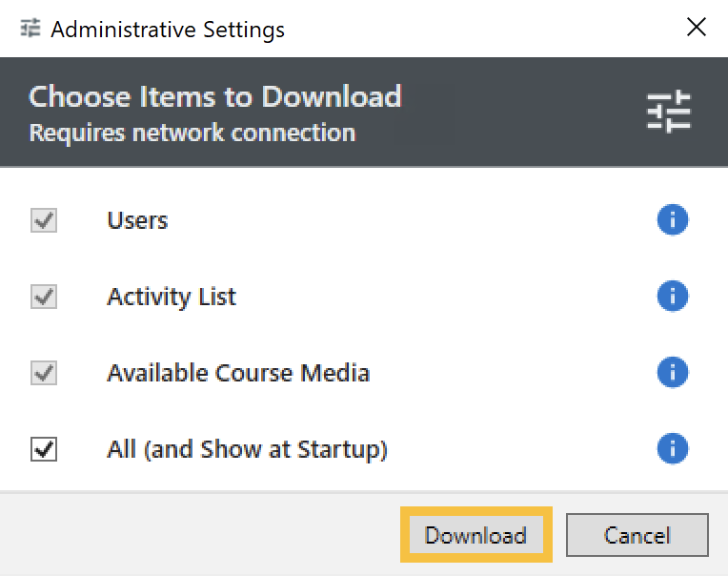The width and height of the screenshot is (728, 576).
Task: Click the Users label text
Action: (137, 220)
